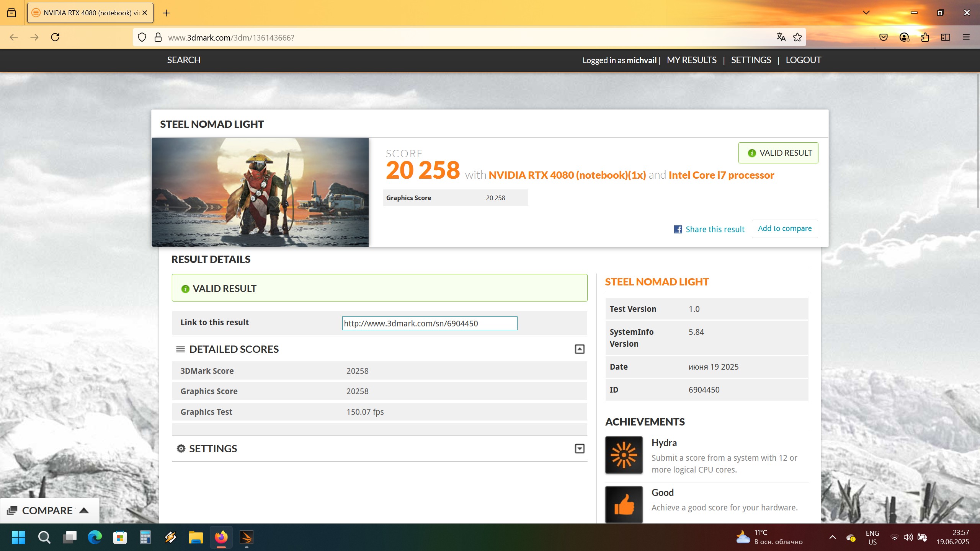The width and height of the screenshot is (980, 551).
Task: Click the page translate icon in address bar
Action: pos(781,37)
